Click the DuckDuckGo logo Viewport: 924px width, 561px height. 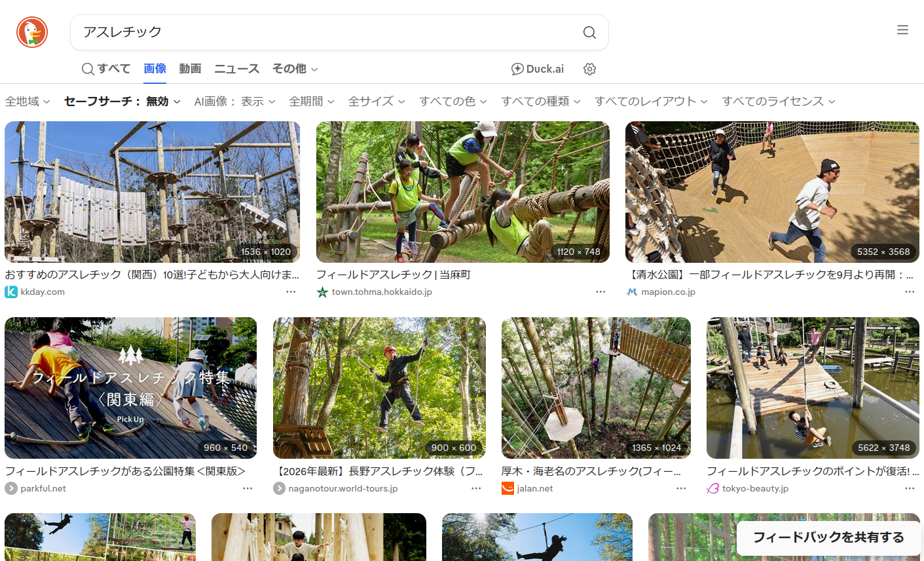click(32, 32)
